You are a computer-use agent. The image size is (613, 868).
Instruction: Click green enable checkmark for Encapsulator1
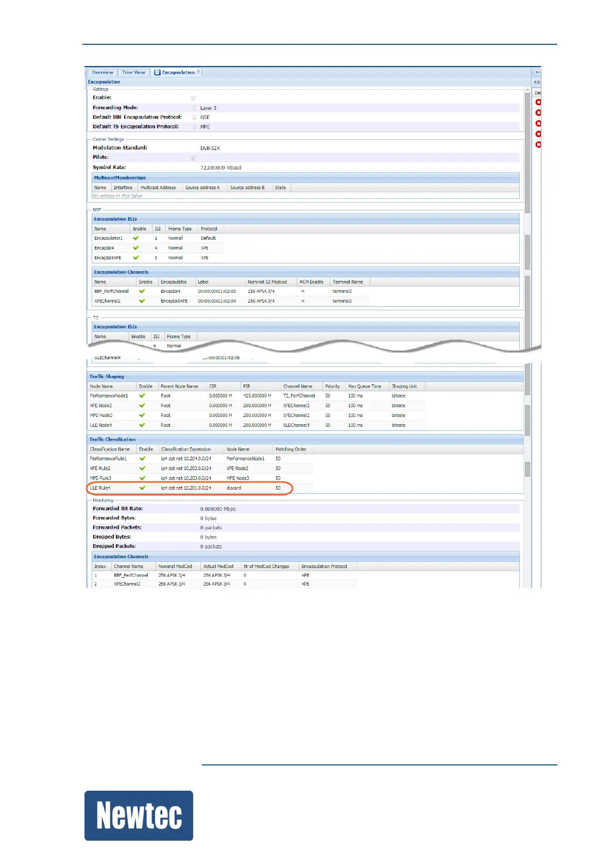coord(136,238)
